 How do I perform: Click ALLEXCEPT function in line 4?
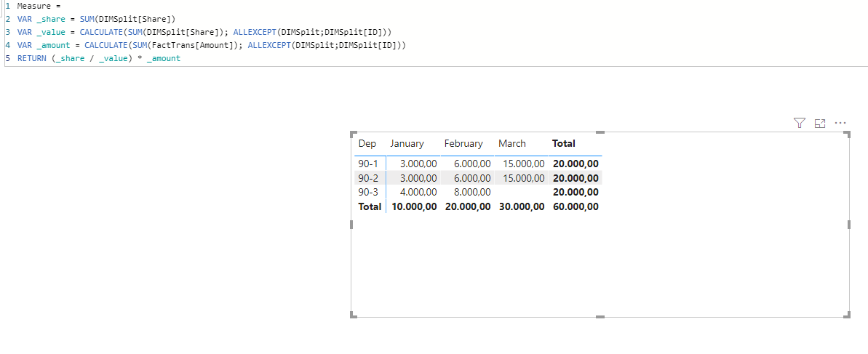pos(268,45)
